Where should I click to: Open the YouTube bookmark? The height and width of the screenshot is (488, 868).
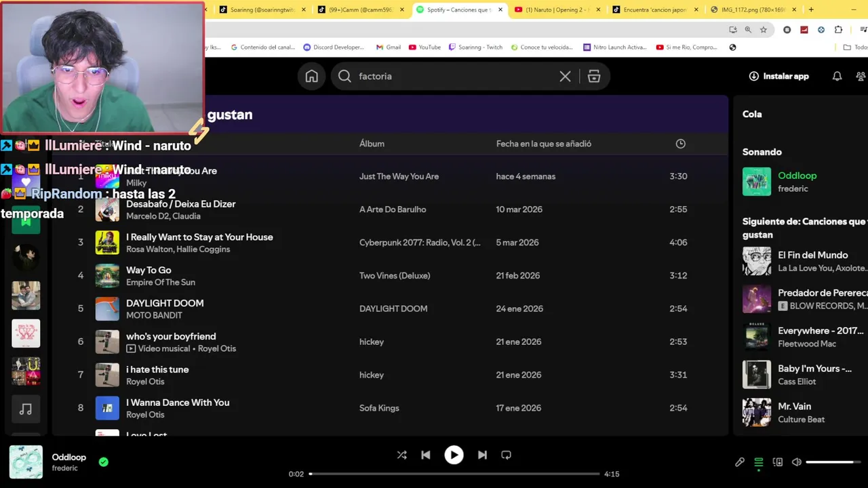(425, 47)
